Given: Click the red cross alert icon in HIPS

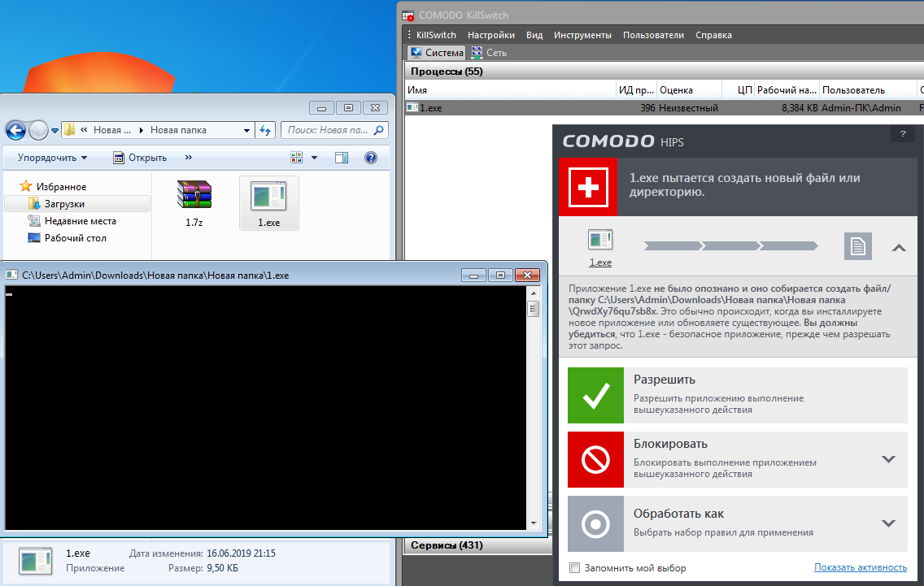Looking at the screenshot, I should [x=588, y=187].
